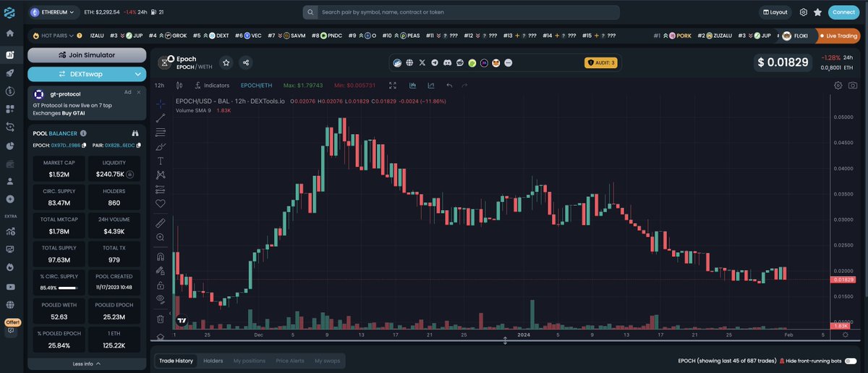Open the favorites star in top header

817,12
